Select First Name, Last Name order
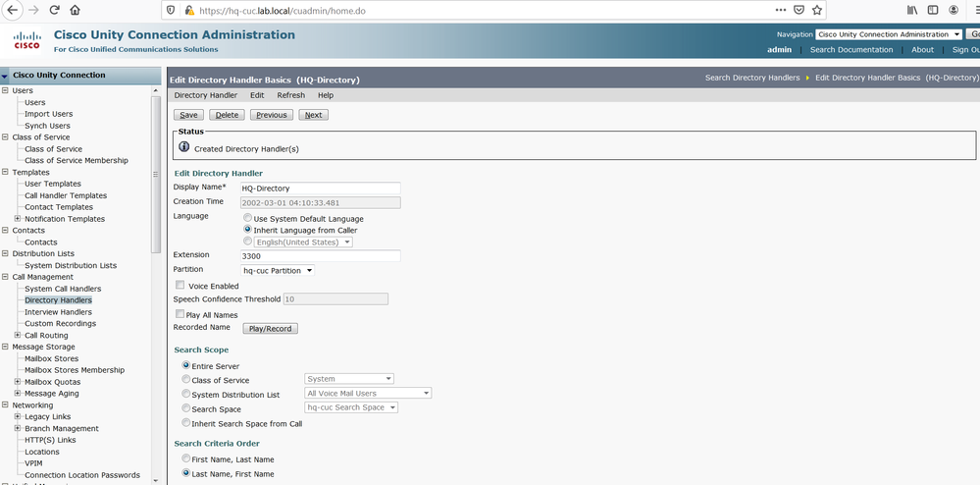This screenshot has width=980, height=485. point(185,458)
